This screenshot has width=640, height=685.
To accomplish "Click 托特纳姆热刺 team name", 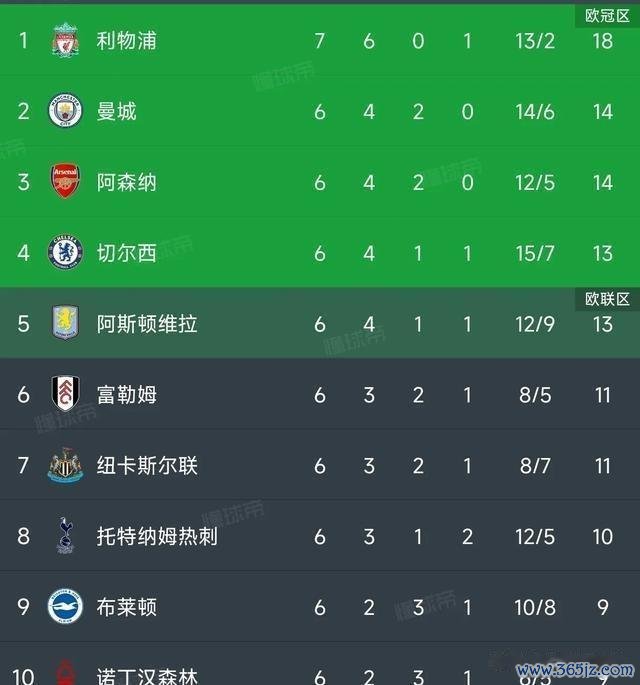I will tap(157, 536).
